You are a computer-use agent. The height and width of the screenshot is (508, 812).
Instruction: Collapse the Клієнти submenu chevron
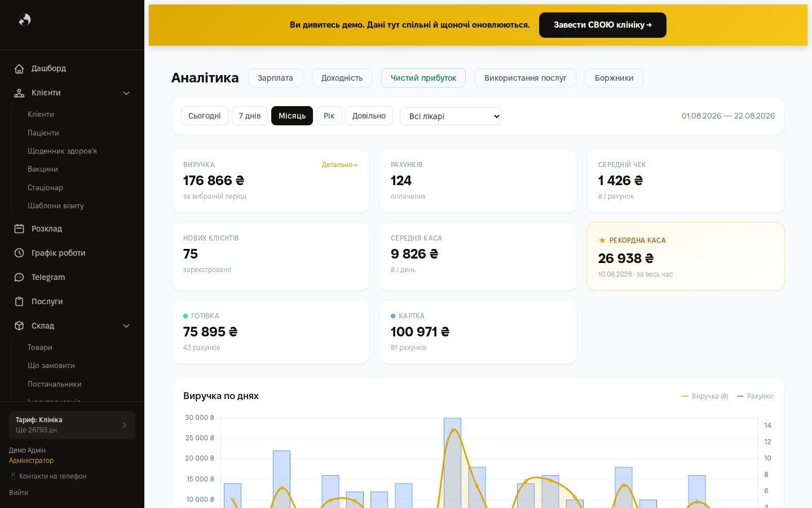pos(126,93)
